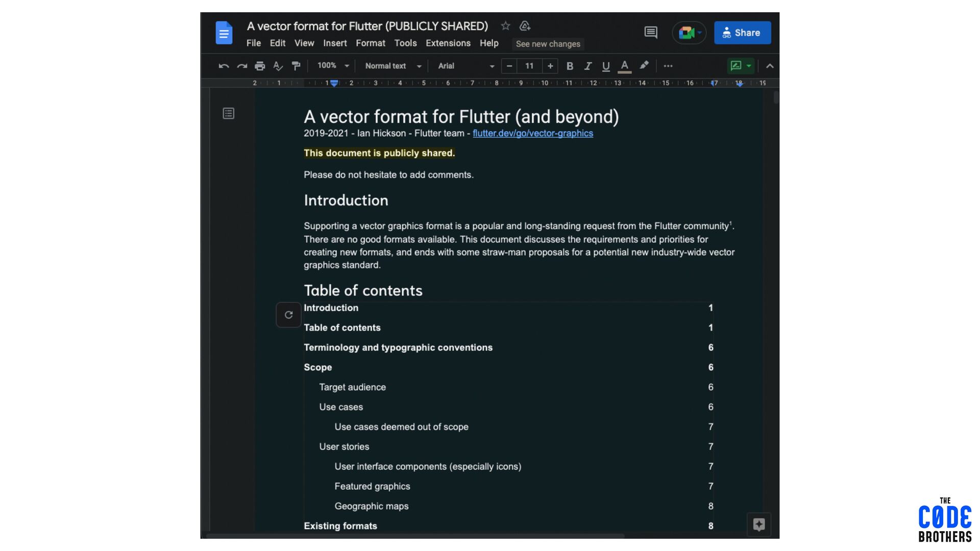
Task: Toggle bold formatting
Action: tap(570, 66)
